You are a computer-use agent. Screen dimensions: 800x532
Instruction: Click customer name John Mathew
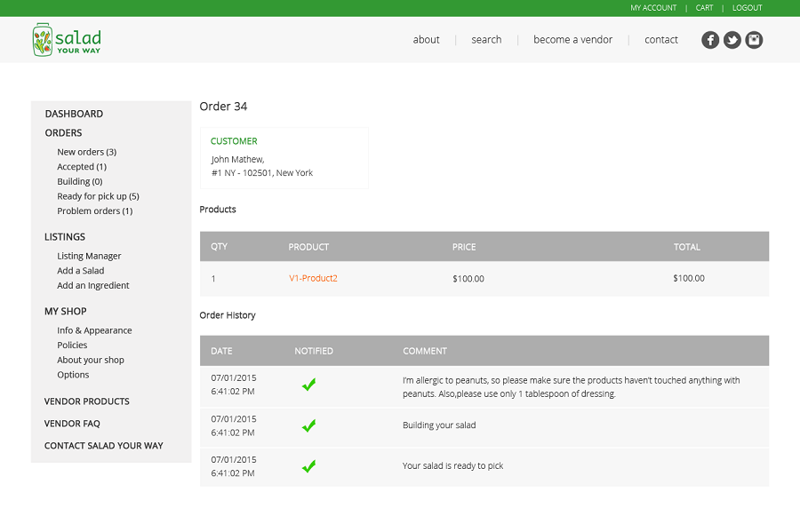237,160
